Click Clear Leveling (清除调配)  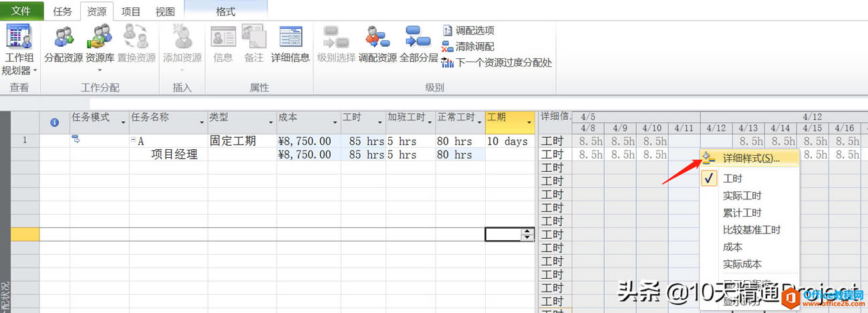point(468,47)
